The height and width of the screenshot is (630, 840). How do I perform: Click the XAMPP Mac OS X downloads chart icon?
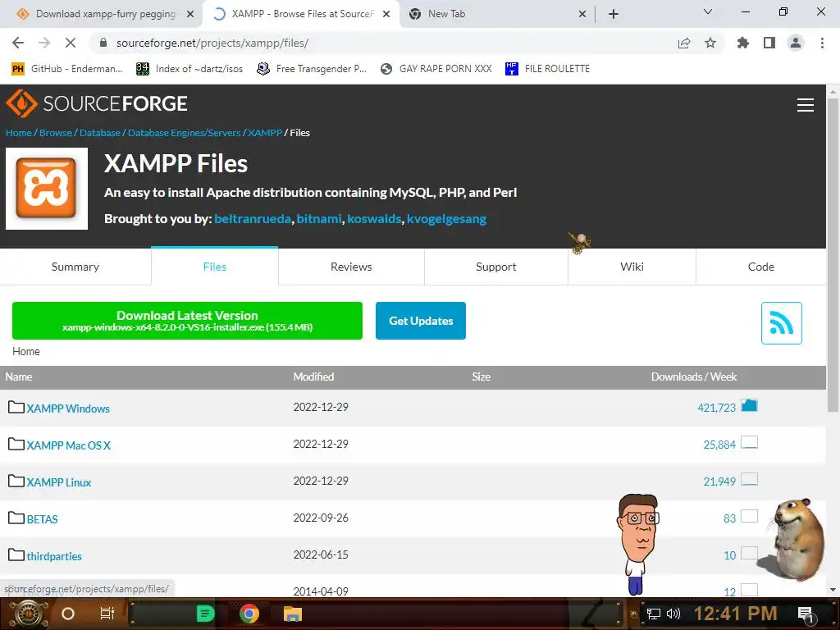tap(749, 442)
